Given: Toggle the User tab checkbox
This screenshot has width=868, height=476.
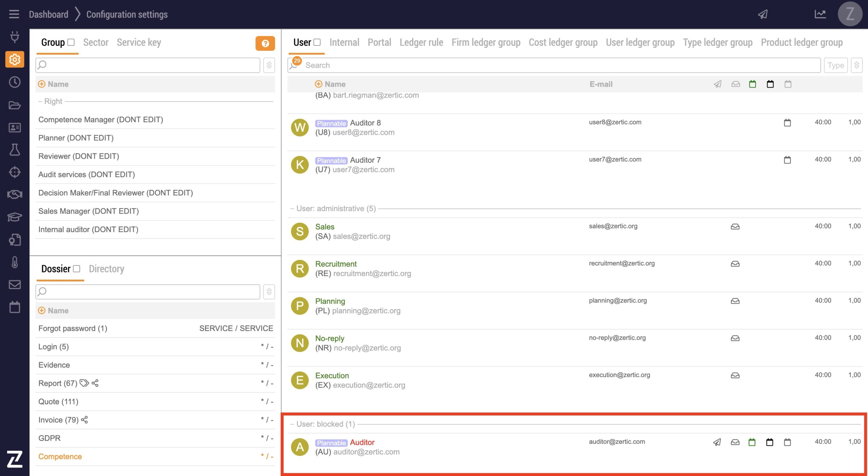Looking at the screenshot, I should coord(317,42).
